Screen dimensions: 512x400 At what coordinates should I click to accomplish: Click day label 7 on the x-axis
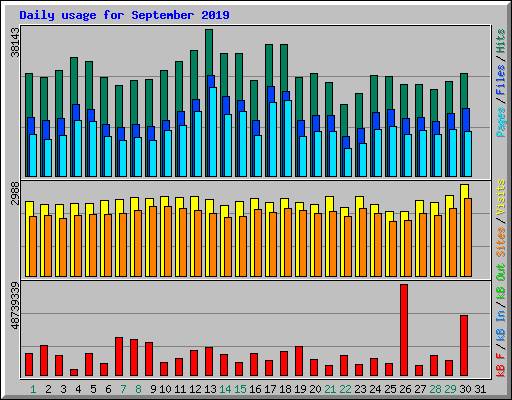click(123, 389)
